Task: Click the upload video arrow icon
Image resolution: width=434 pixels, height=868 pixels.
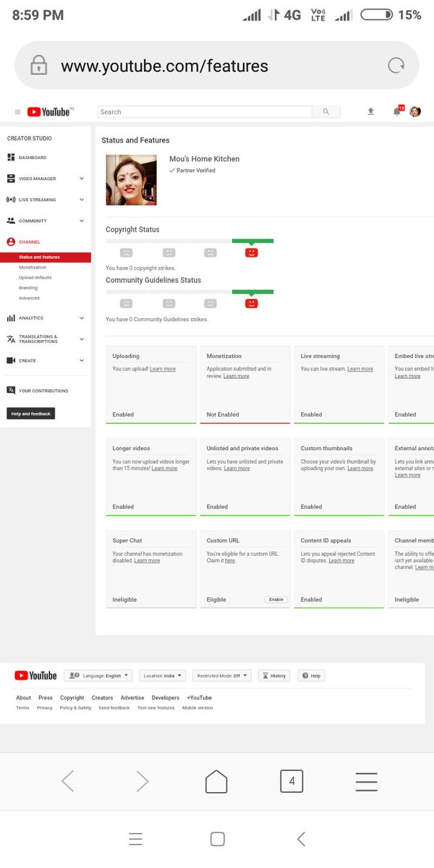Action: click(x=371, y=111)
